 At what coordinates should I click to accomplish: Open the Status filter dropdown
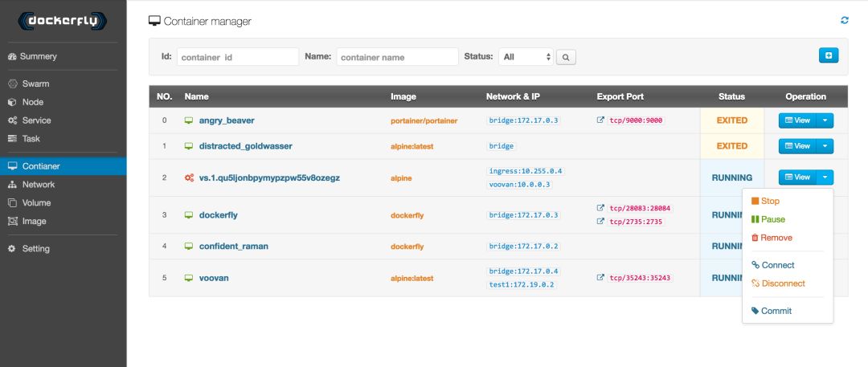coord(526,57)
